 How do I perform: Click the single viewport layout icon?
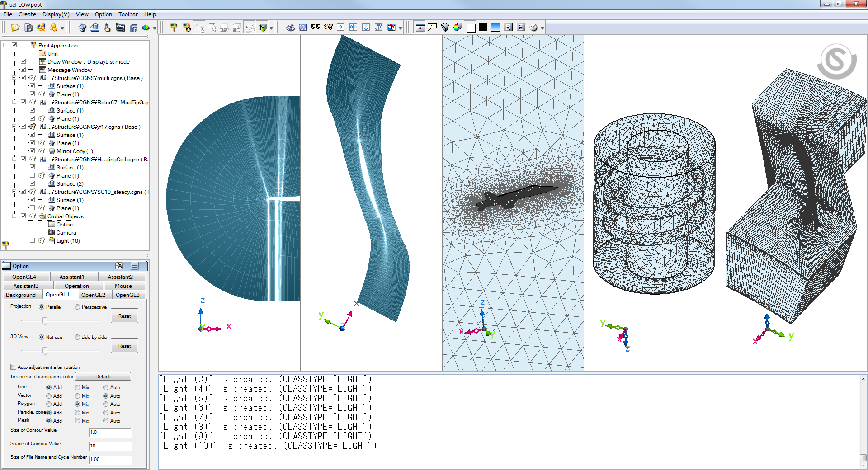click(341, 27)
